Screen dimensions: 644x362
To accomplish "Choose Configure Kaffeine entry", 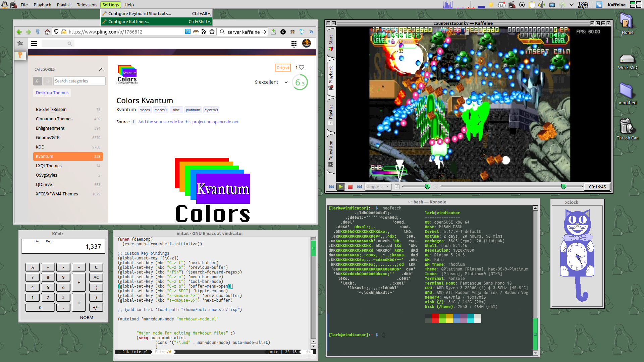I will coord(157,21).
